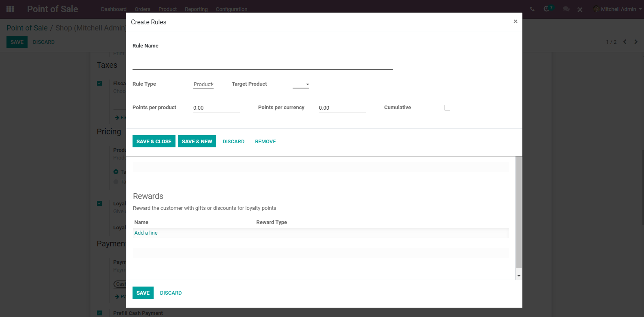Click the phone call icon in the top bar

(x=532, y=9)
